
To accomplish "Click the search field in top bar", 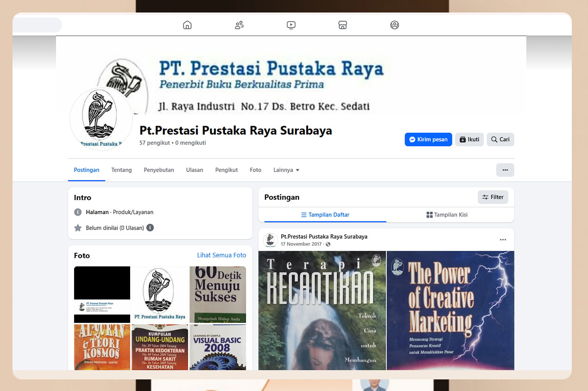I will pyautogui.click(x=37, y=25).
